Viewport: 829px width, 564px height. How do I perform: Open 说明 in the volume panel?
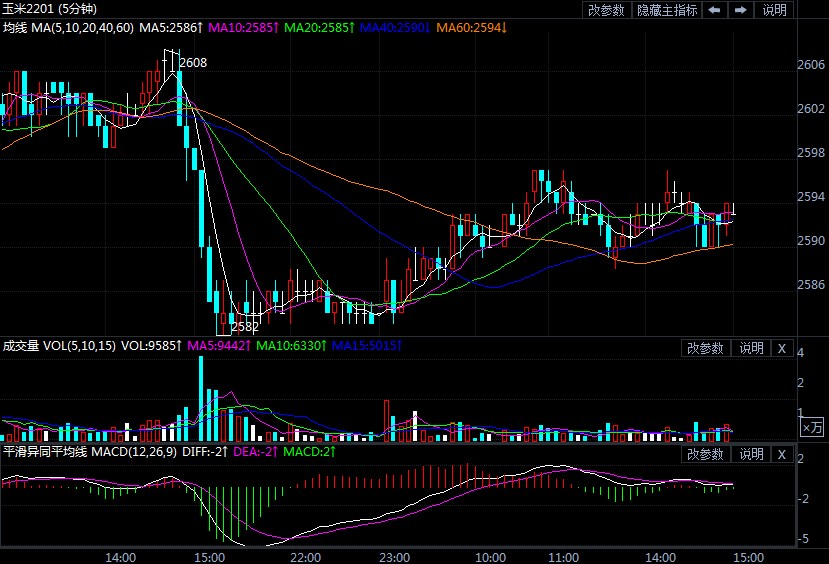751,348
